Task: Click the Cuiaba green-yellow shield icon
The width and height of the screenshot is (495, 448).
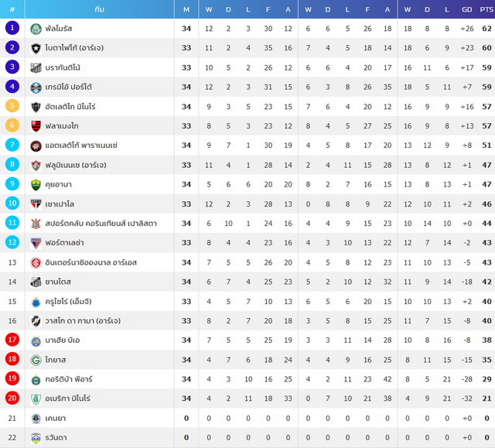Action: click(x=36, y=185)
